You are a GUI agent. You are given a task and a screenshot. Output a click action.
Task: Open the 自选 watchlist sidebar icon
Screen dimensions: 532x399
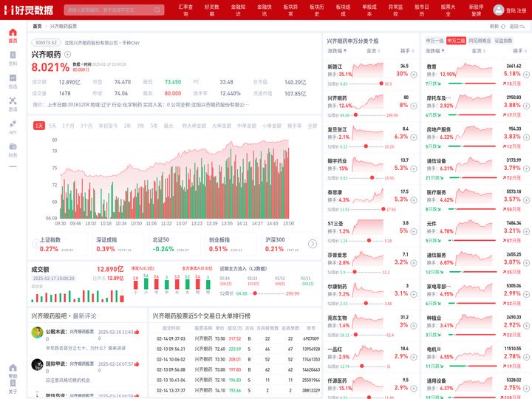pos(13,78)
